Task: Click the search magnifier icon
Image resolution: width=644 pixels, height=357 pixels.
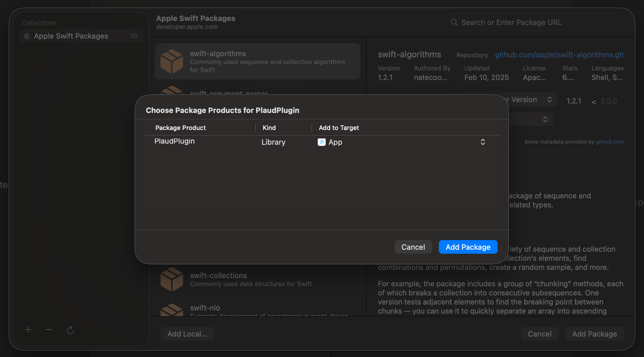Action: pos(454,22)
